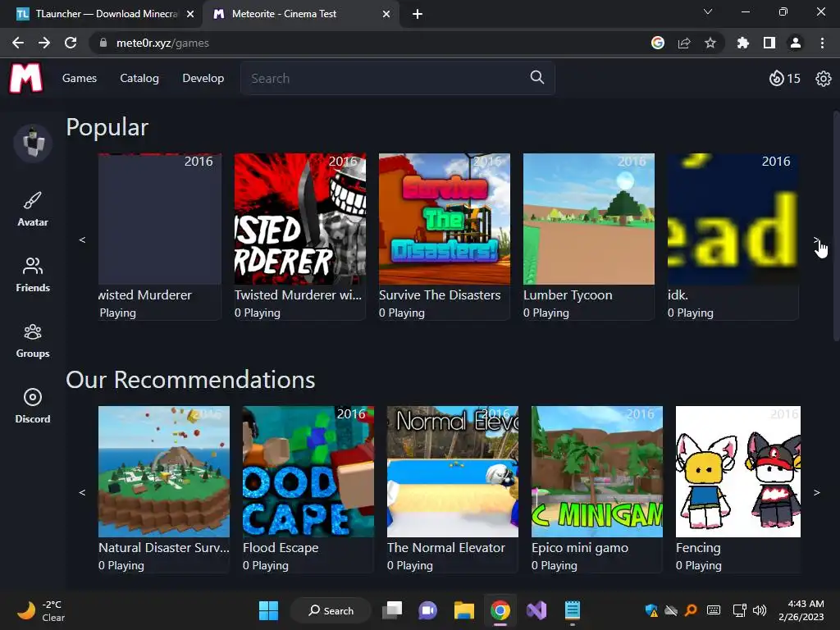Click the Survive The Disasters title text
Image resolution: width=840 pixels, height=630 pixels.
(x=440, y=295)
